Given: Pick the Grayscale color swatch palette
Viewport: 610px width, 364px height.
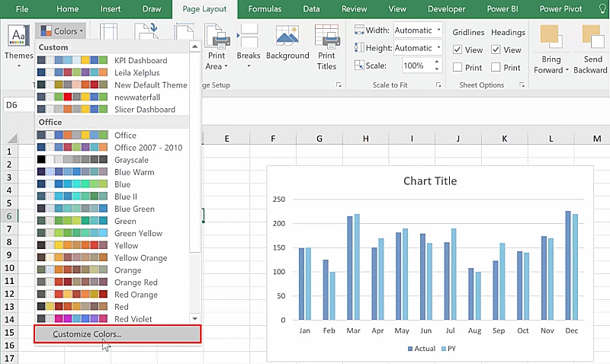Looking at the screenshot, I should [x=72, y=160].
